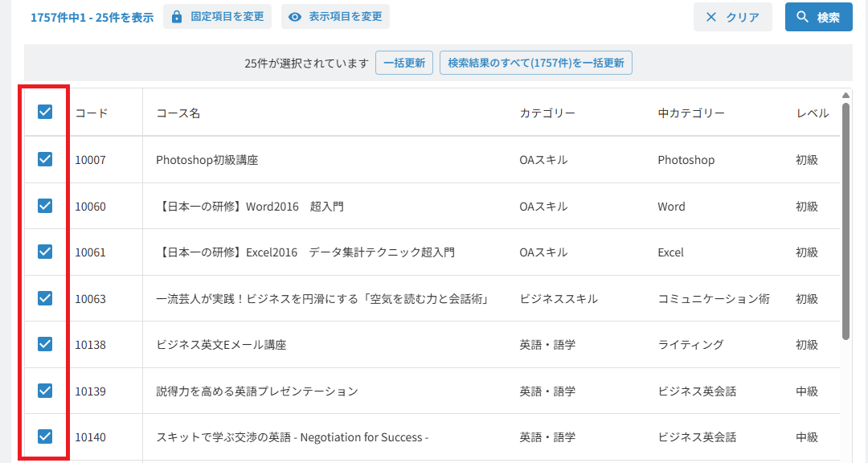Click code cell 10138
The height and width of the screenshot is (463, 868).
(x=90, y=345)
